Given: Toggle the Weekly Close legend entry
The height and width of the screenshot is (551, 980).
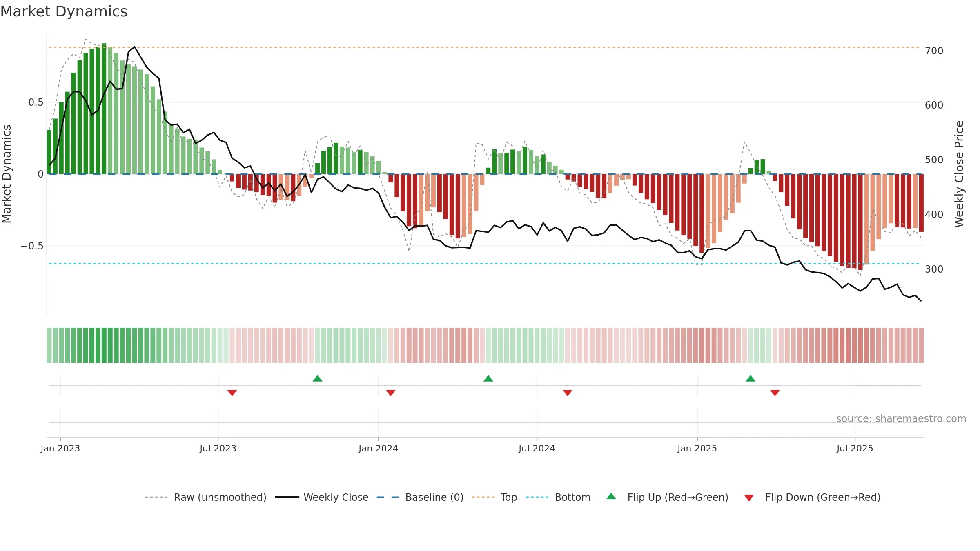Looking at the screenshot, I should coord(322,497).
